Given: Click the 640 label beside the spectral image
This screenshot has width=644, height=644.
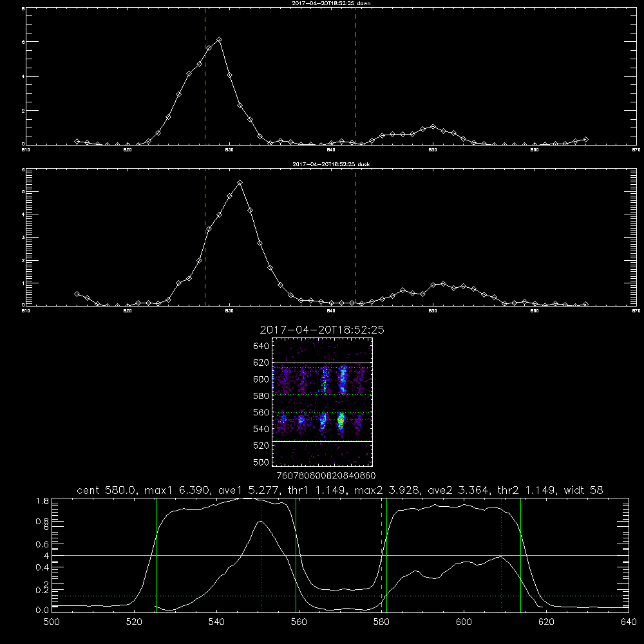Looking at the screenshot, I should click(261, 346).
